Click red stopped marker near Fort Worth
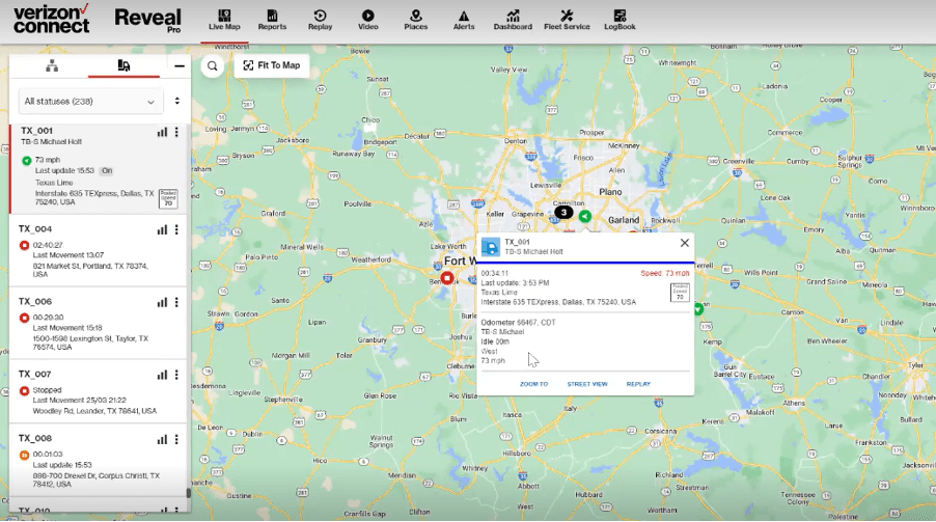This screenshot has height=522, width=936. [x=447, y=278]
